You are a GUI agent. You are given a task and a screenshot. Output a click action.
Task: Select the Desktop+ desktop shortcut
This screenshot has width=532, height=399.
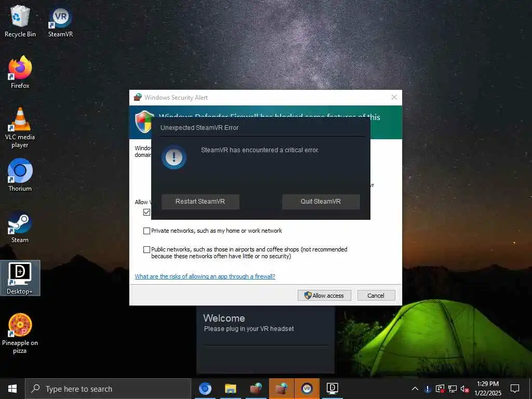(20, 278)
